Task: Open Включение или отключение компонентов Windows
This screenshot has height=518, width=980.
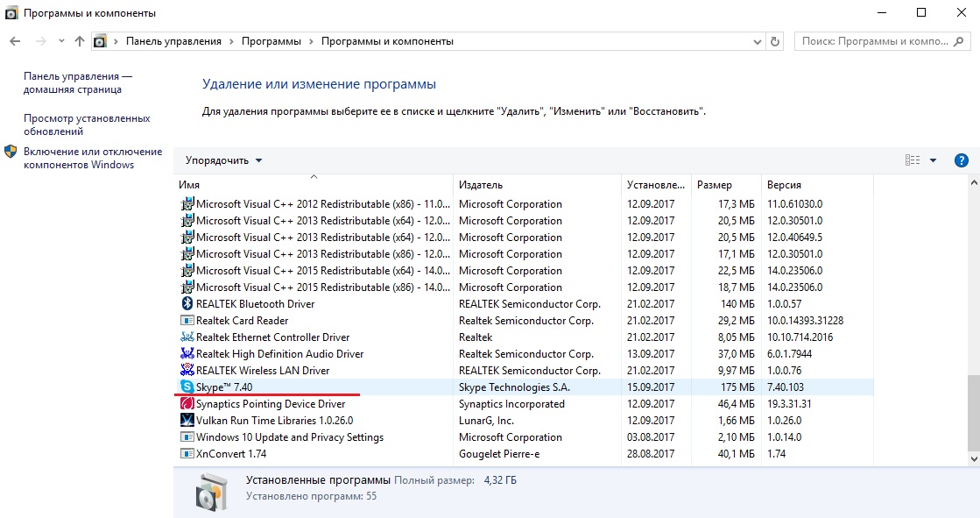Action: point(93,158)
